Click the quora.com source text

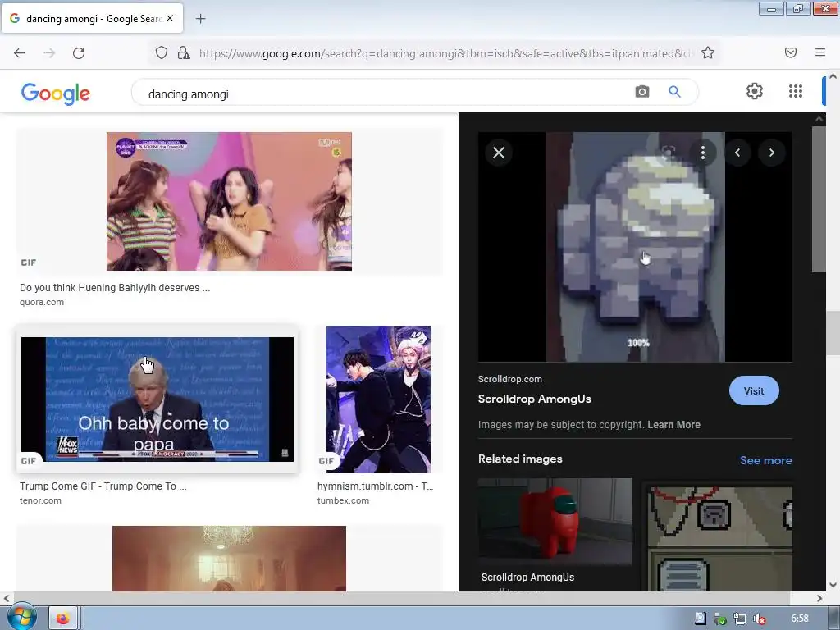[42, 302]
